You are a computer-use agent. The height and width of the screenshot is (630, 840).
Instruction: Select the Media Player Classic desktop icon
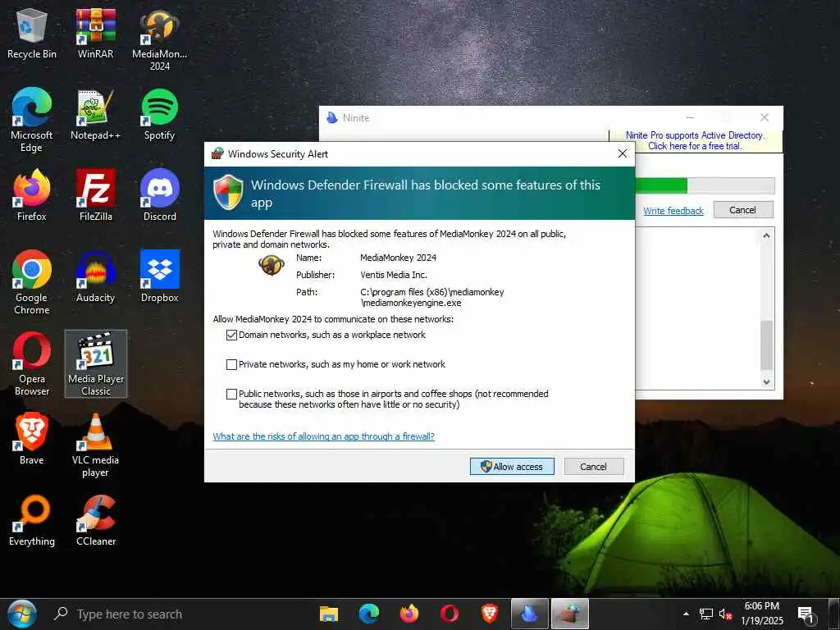[96, 363]
